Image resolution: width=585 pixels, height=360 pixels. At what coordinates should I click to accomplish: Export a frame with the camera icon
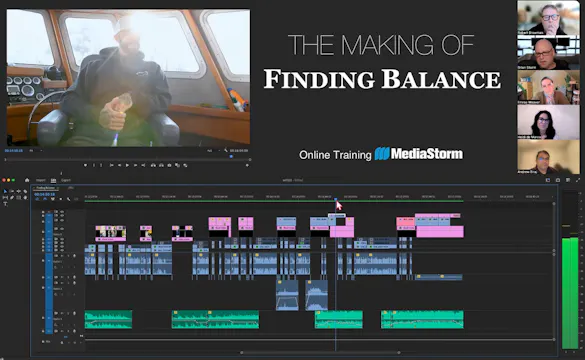[169, 165]
